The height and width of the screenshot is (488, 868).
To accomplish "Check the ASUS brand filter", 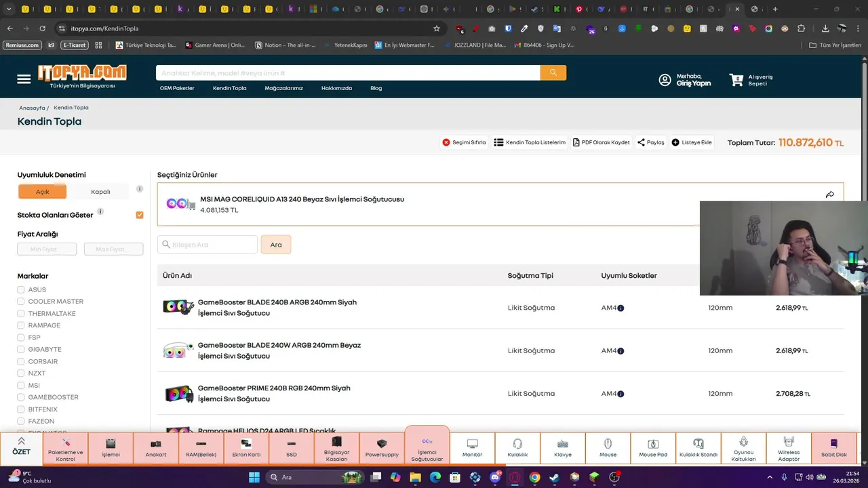I will [x=21, y=289].
